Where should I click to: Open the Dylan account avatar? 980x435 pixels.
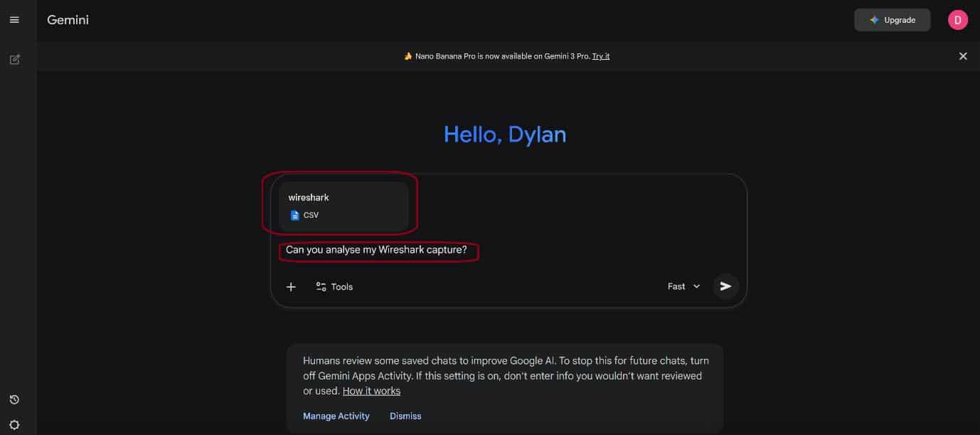957,20
